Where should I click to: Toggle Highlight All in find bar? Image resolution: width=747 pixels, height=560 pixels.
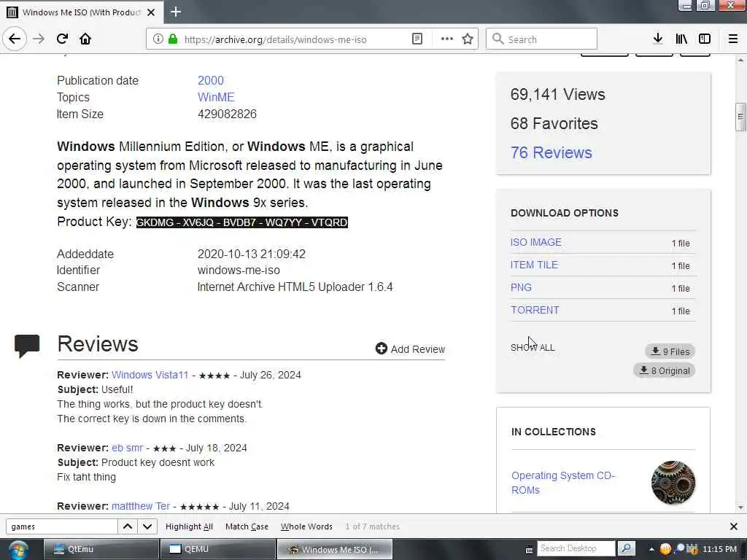(x=189, y=526)
